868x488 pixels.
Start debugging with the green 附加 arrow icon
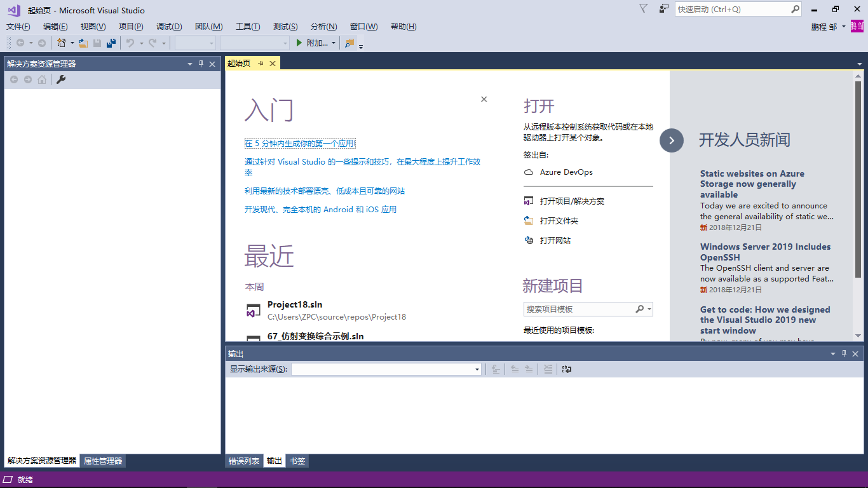pos(299,43)
